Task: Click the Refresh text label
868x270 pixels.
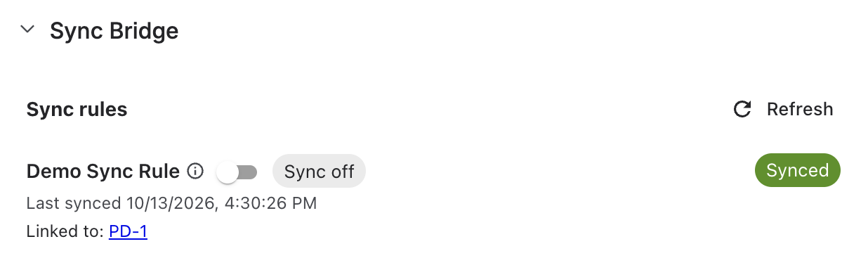Action: pos(800,110)
